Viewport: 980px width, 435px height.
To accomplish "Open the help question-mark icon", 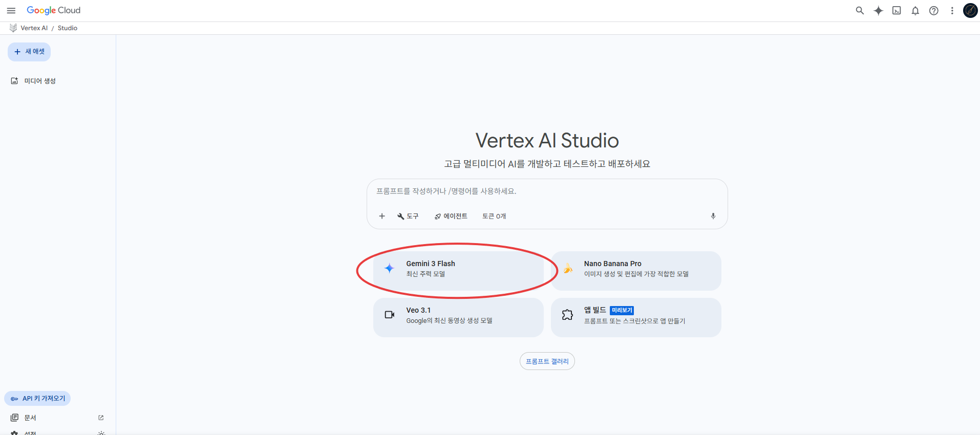I will (933, 10).
